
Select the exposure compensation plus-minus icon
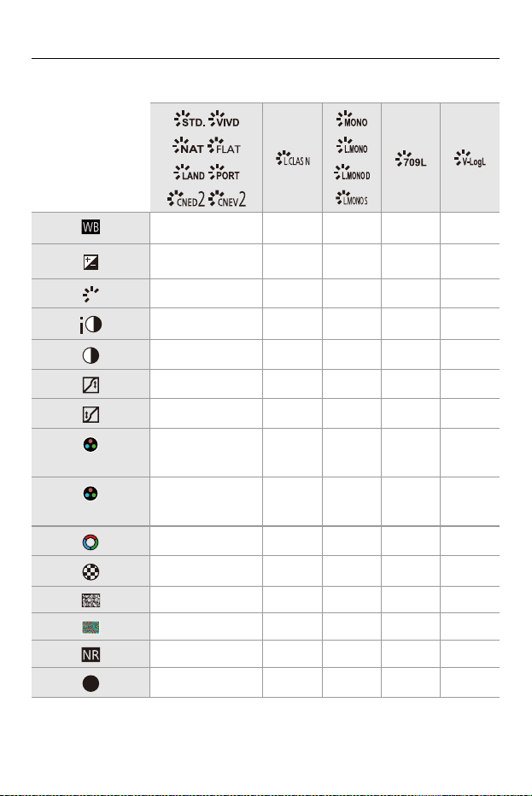[x=91, y=262]
